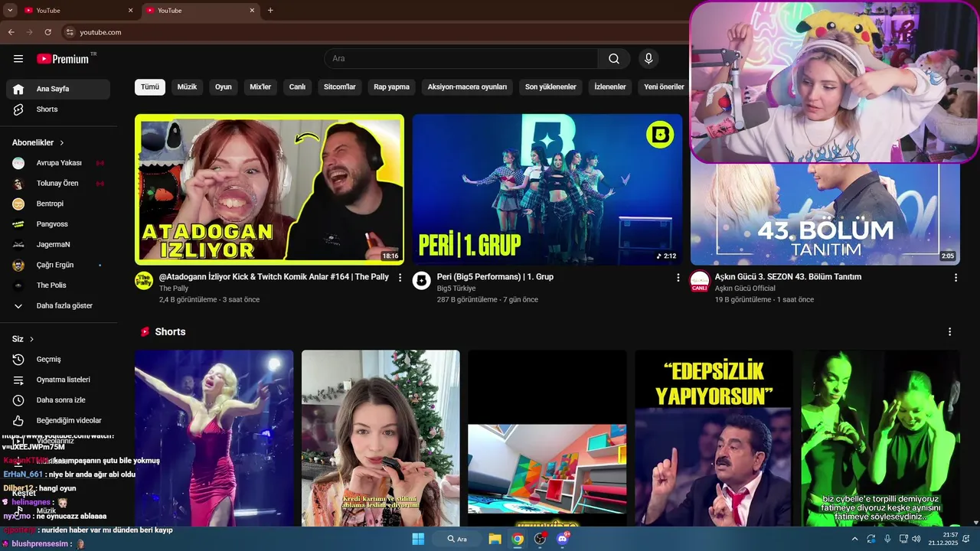
Task: Open The Pally channel name link
Action: 174,289
